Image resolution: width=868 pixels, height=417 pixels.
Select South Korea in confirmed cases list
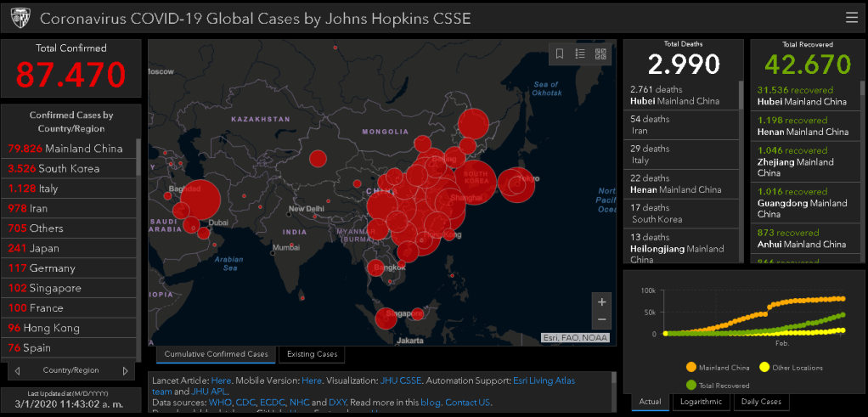click(x=70, y=168)
